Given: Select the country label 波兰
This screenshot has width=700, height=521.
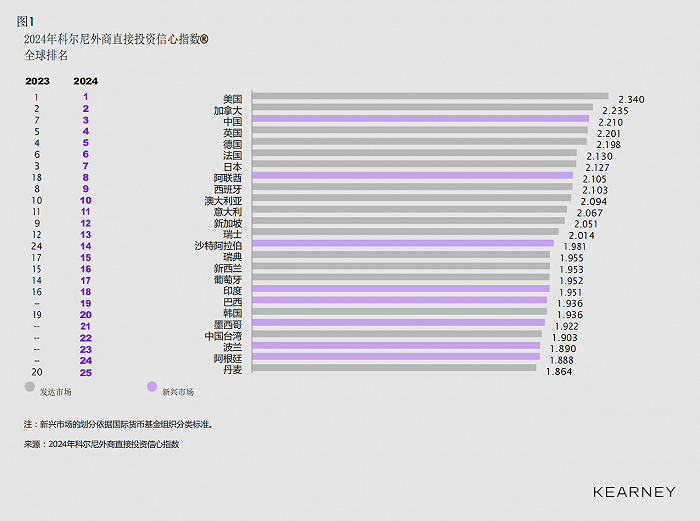Looking at the screenshot, I should coord(233,347).
